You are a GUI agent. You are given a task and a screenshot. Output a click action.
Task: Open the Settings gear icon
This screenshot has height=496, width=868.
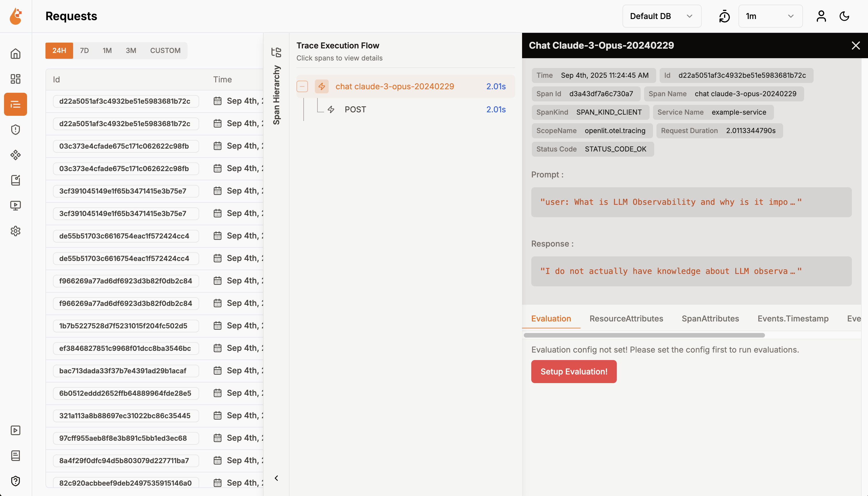[x=16, y=231]
